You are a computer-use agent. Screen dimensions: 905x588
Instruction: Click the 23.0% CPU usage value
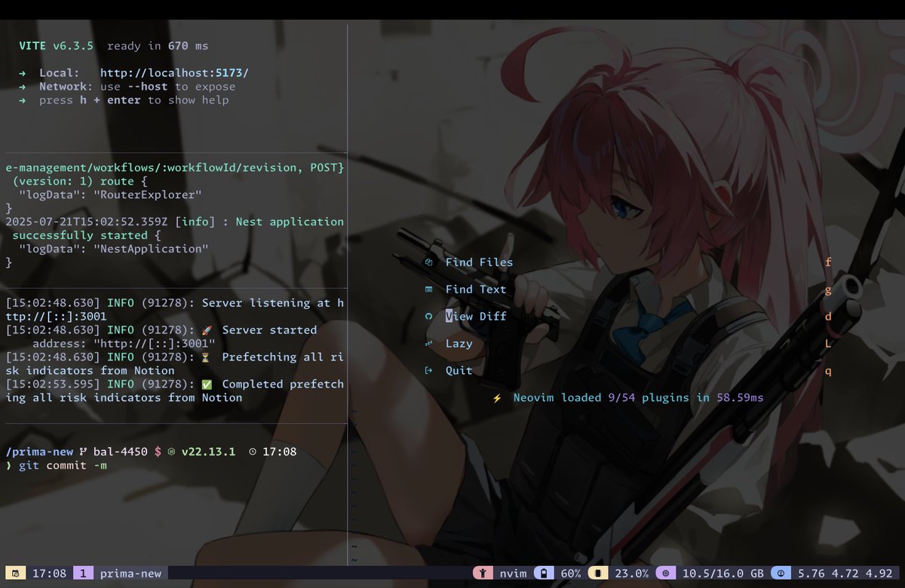coord(632,574)
